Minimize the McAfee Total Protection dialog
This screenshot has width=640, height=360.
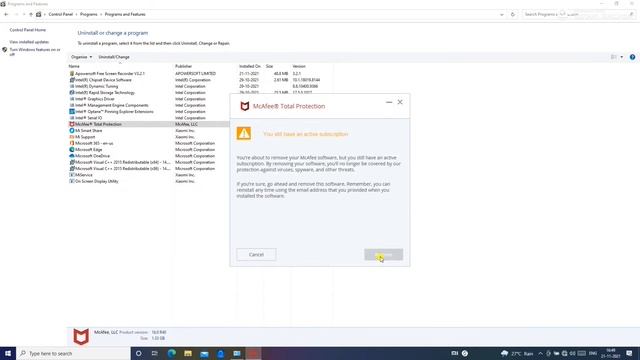pyautogui.click(x=389, y=102)
